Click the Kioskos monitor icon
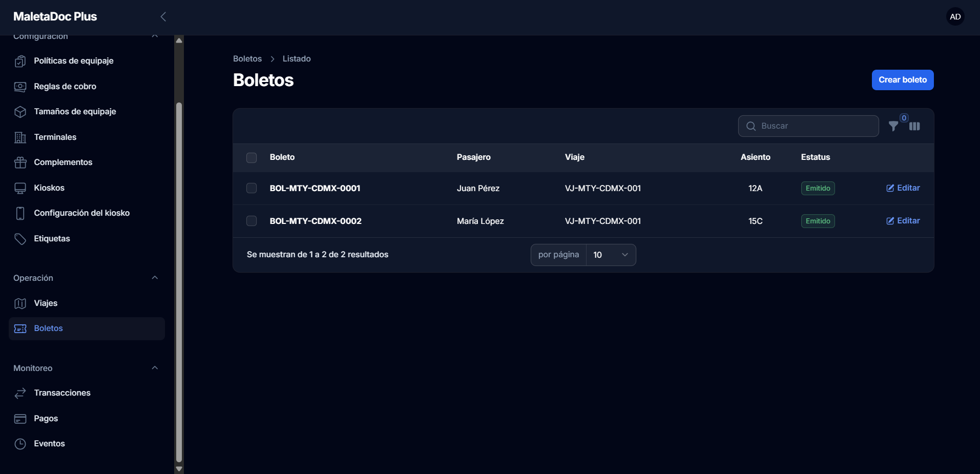980x474 pixels. [x=20, y=188]
